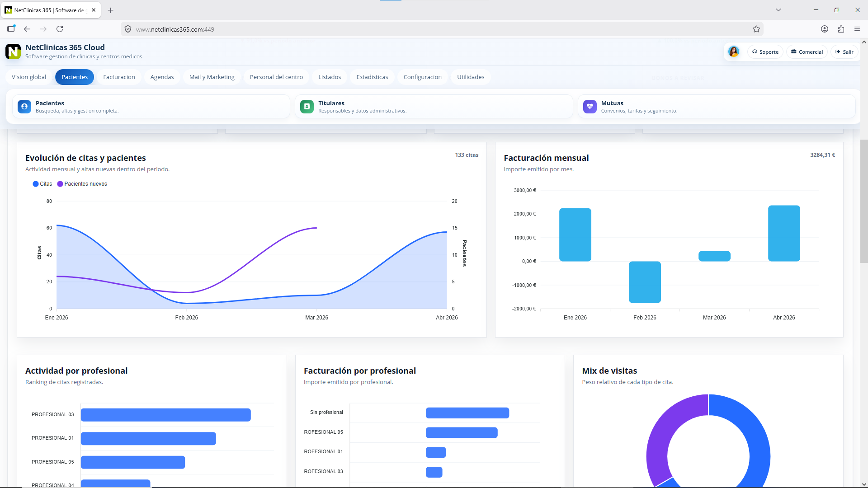Reload the page in the browser
Viewport: 868px width, 488px height.
click(x=60, y=29)
